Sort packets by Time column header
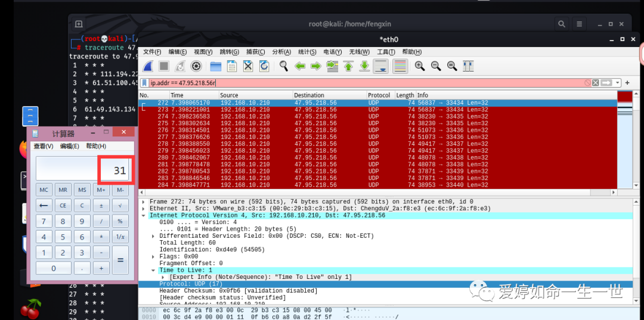The height and width of the screenshot is (320, 644). 194,95
